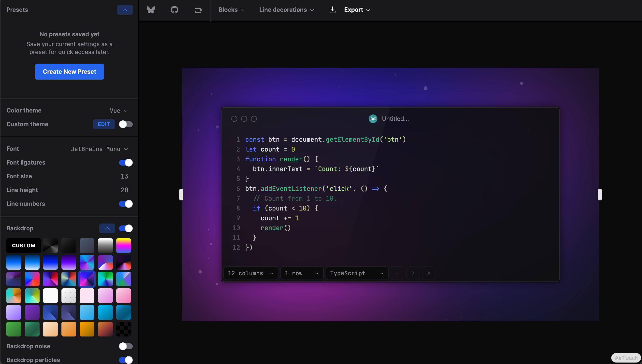Click the custom theme EDIT button
The image size is (642, 364).
(x=104, y=124)
